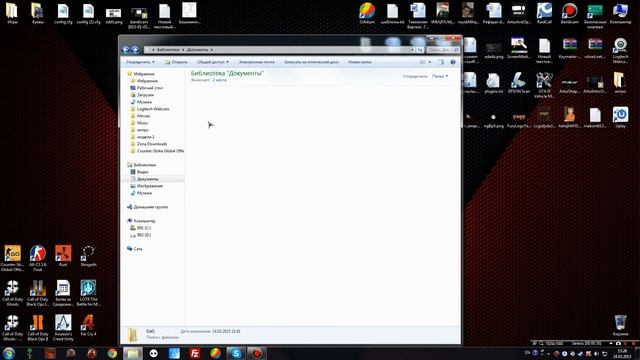This screenshot has height=360, width=640.
Task: Click Электронная почта in toolbar
Action: [x=256, y=62]
